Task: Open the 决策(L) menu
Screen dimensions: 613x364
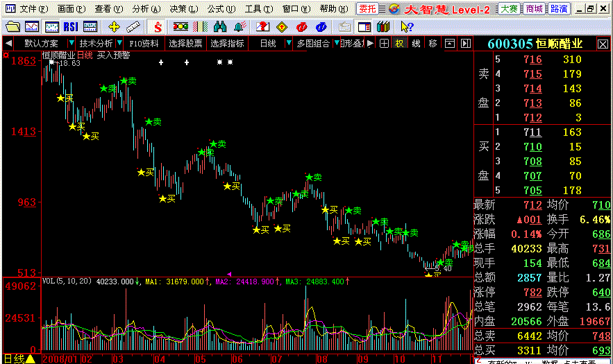Action: pos(184,8)
